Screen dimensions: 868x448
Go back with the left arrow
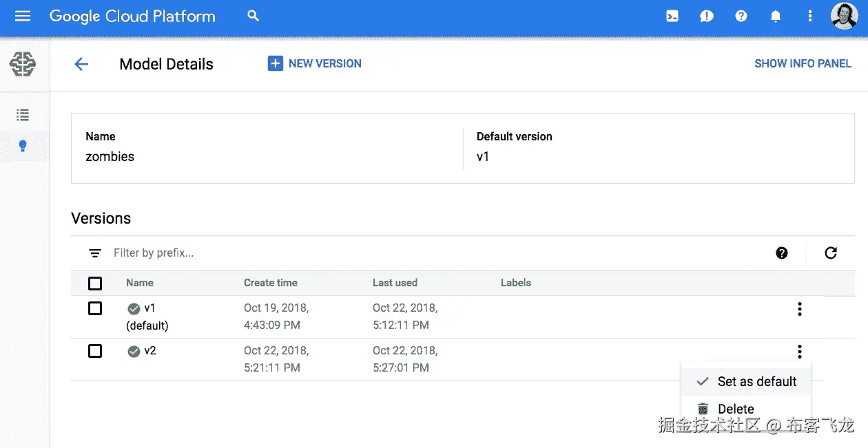click(81, 64)
